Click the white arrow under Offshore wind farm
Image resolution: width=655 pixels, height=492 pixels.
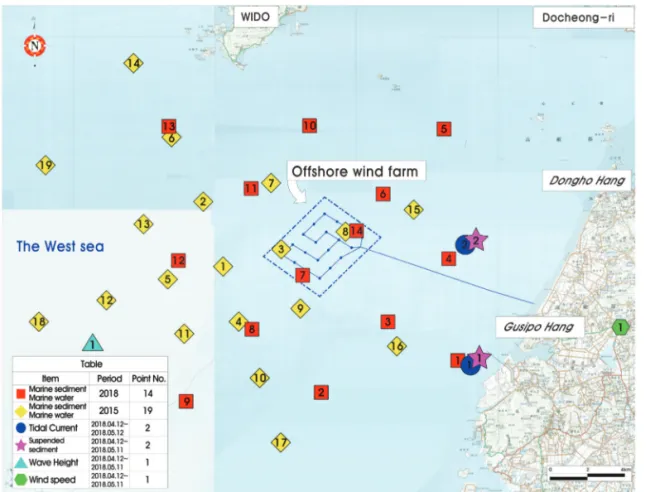coord(298,193)
